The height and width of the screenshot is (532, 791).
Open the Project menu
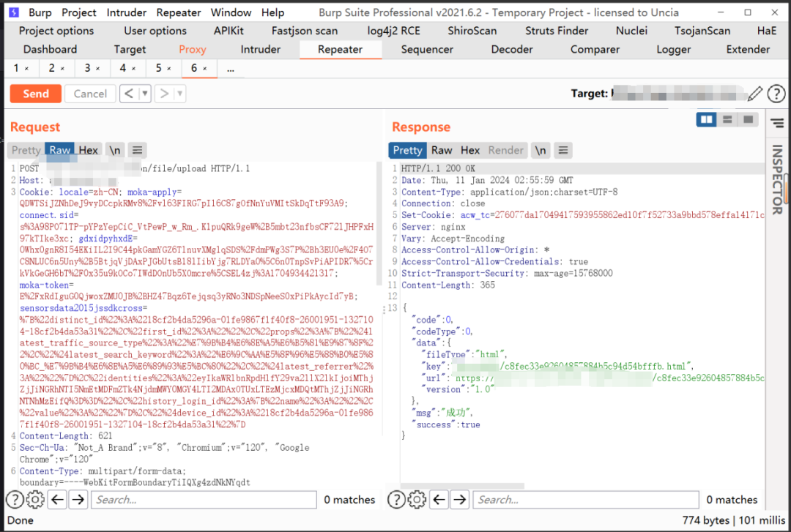point(78,12)
